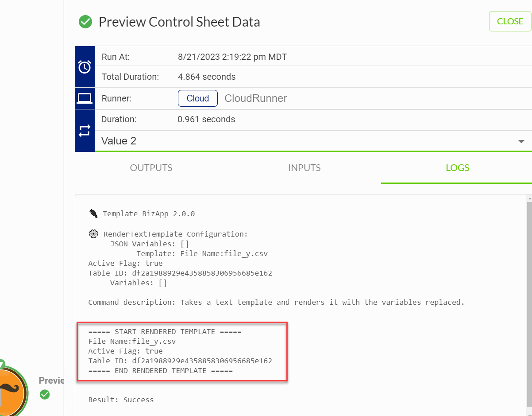Click the green success checkmark beside the title
Screen dimensions: 532x416
tap(85, 22)
